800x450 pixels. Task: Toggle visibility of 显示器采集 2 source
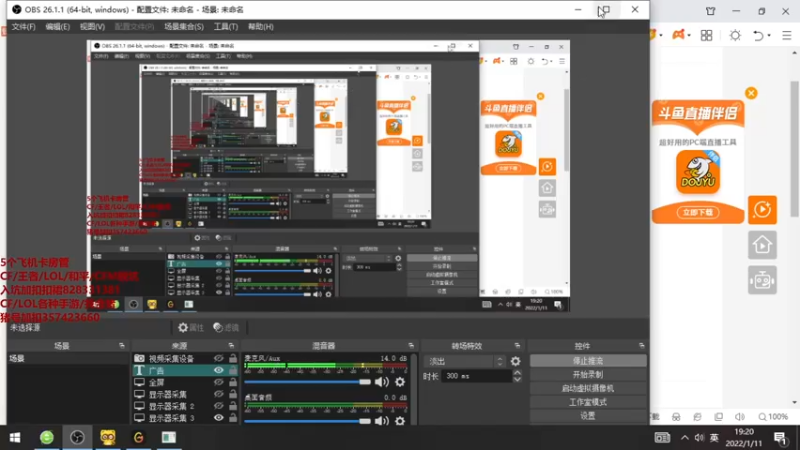pyautogui.click(x=219, y=406)
